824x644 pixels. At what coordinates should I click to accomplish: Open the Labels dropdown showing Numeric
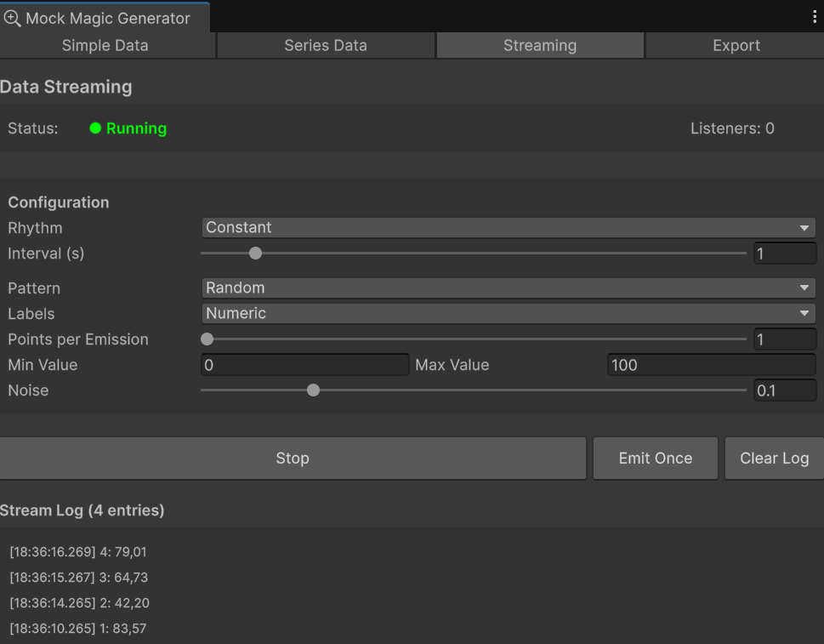509,313
